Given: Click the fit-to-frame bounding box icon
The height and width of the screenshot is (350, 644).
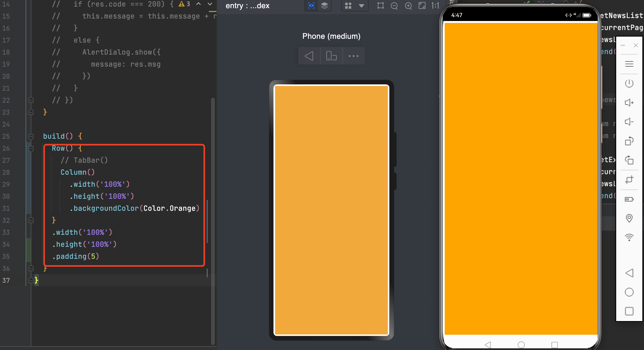Looking at the screenshot, I should 380,5.
